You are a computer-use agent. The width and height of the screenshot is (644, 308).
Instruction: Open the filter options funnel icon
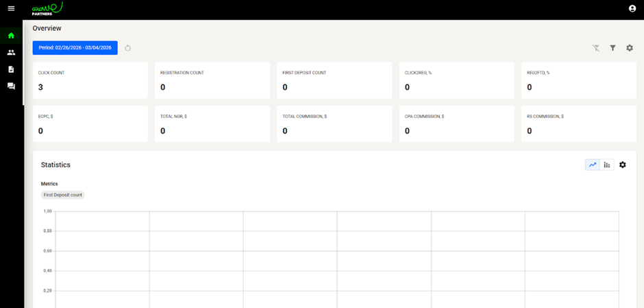click(x=612, y=48)
